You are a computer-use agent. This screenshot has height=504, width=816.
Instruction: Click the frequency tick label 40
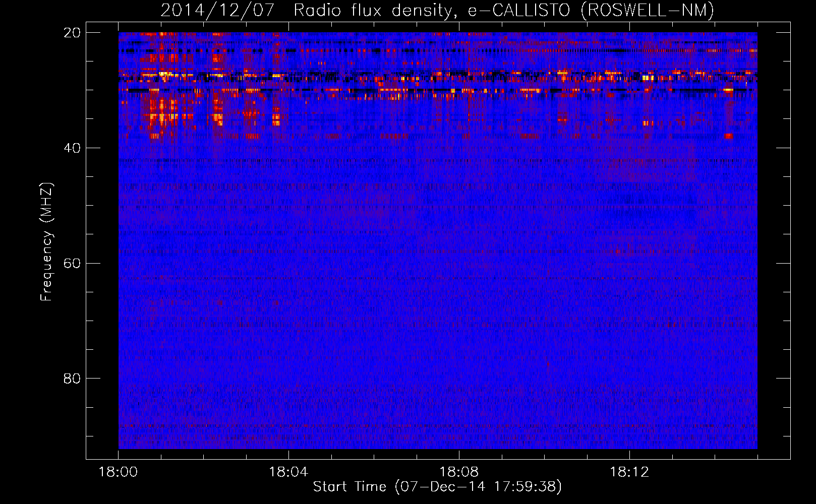coord(72,148)
